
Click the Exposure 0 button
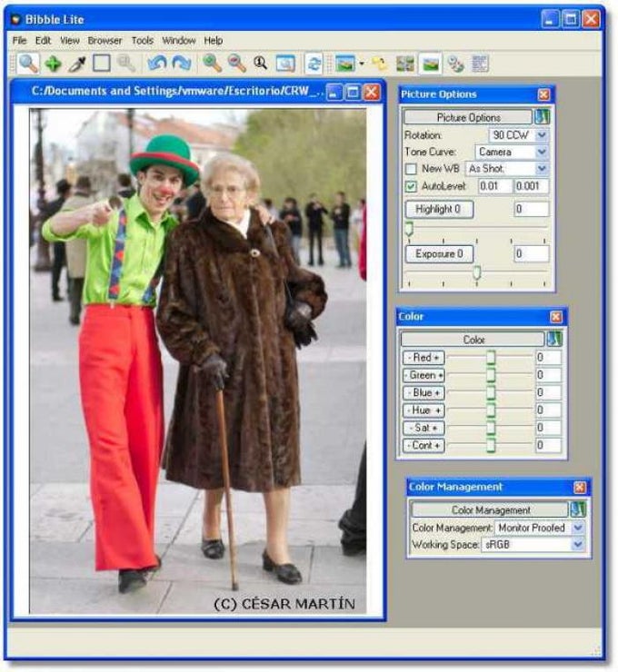(439, 253)
